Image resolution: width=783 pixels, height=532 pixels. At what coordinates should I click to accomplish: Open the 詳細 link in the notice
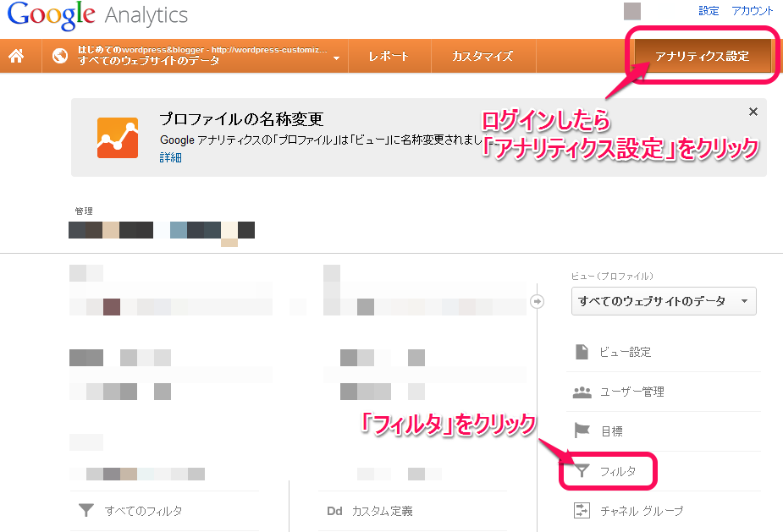tap(170, 157)
